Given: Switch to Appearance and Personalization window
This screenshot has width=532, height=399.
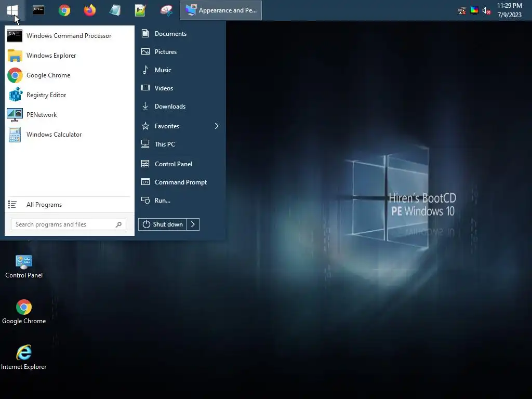Looking at the screenshot, I should tap(221, 10).
